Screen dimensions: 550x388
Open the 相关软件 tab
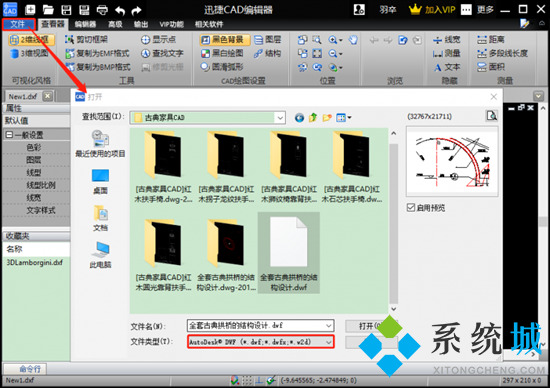click(209, 24)
